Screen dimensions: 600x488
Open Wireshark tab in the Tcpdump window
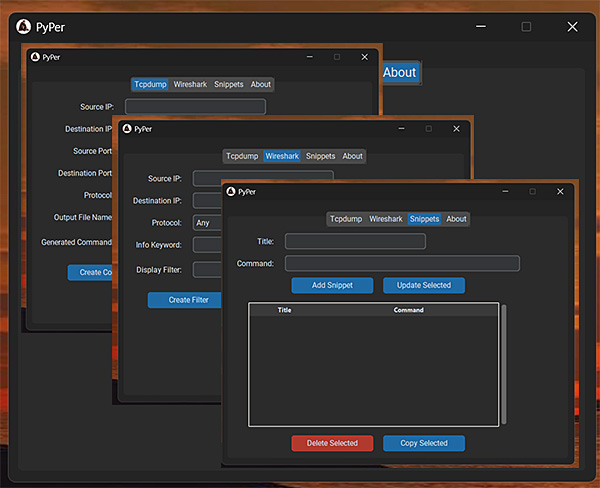click(x=190, y=84)
